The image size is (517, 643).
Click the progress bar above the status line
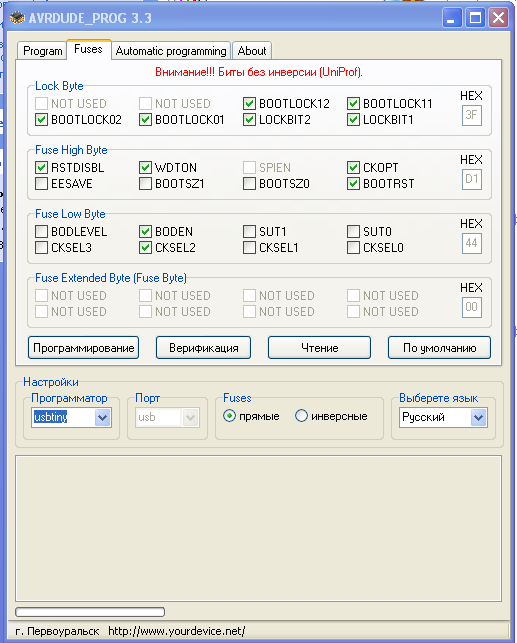coord(90,612)
